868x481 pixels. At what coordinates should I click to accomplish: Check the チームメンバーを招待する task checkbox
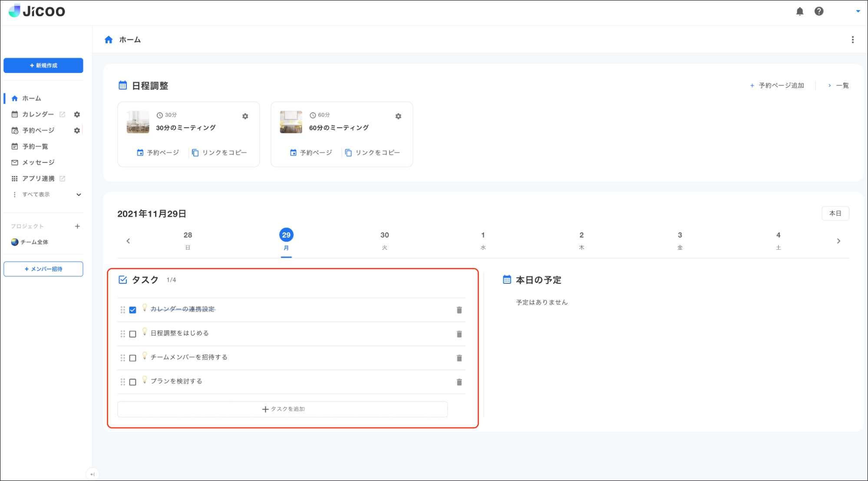pos(133,358)
